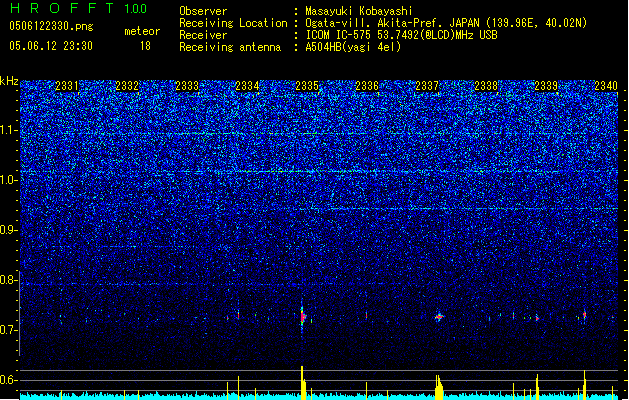Click the meteor count value 18

click(145, 46)
